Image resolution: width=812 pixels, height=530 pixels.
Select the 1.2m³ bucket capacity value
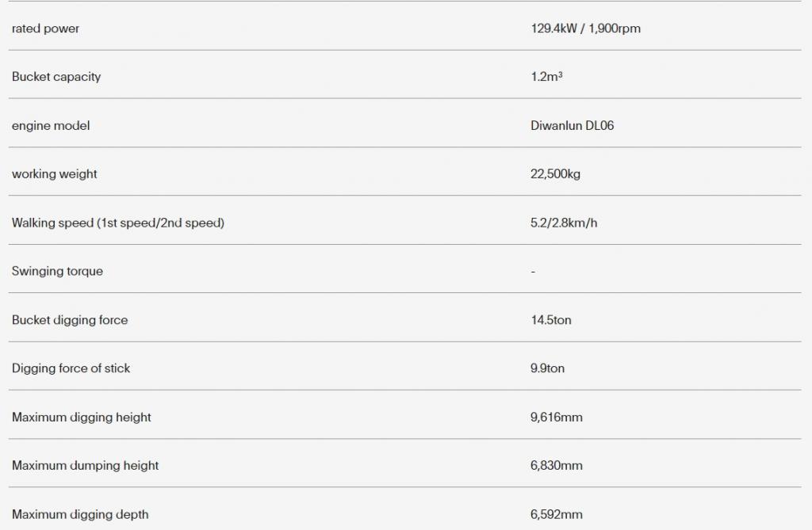pyautogui.click(x=547, y=77)
